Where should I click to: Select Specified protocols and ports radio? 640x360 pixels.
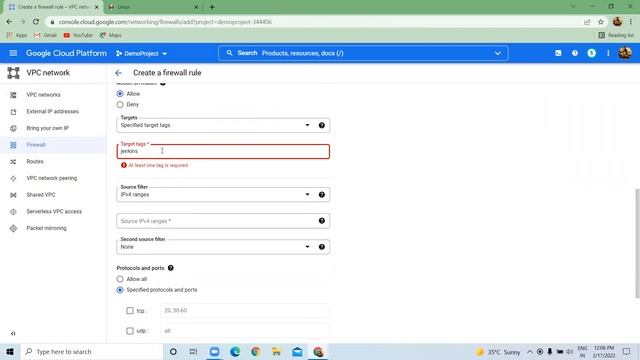pyautogui.click(x=120, y=290)
